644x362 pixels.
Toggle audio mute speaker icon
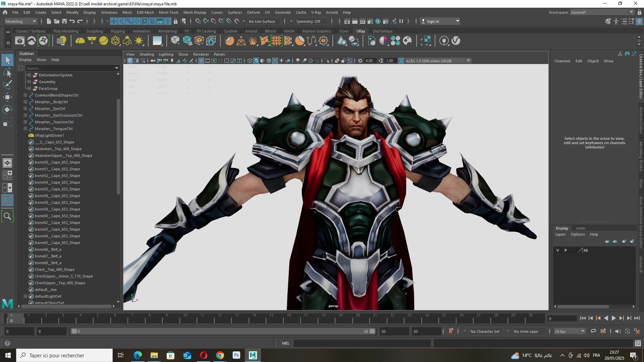[x=618, y=331]
